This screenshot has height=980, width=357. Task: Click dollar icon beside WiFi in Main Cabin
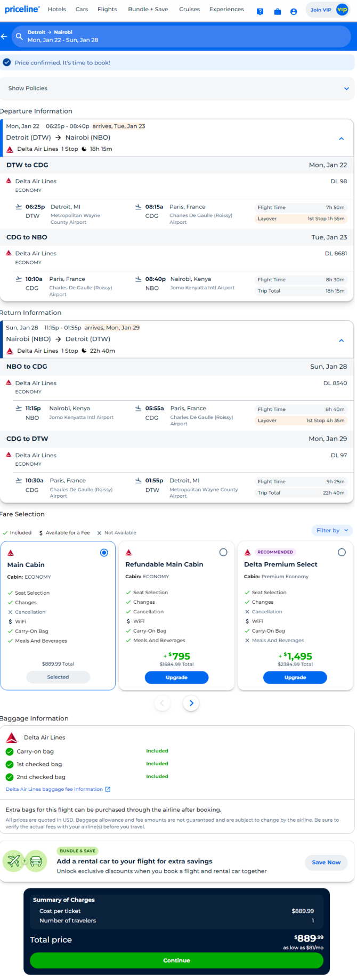10,621
